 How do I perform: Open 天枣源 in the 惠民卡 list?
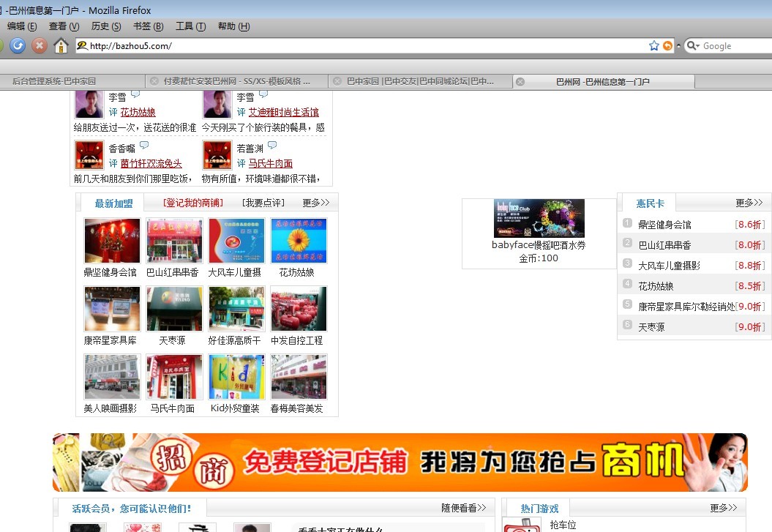pos(651,327)
